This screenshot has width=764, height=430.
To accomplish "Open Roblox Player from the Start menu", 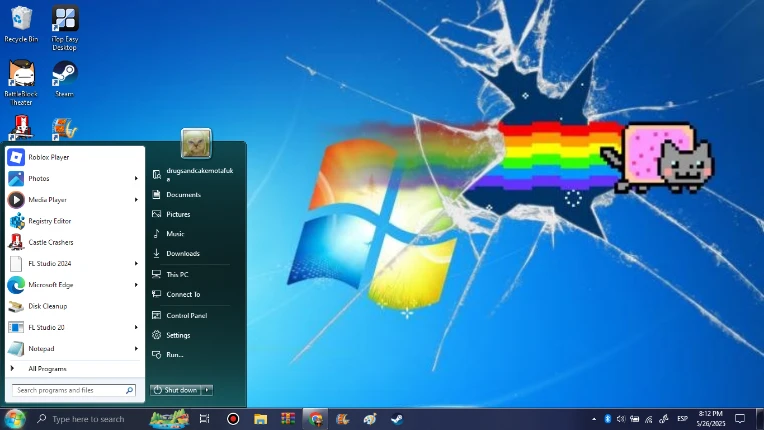I will click(75, 157).
